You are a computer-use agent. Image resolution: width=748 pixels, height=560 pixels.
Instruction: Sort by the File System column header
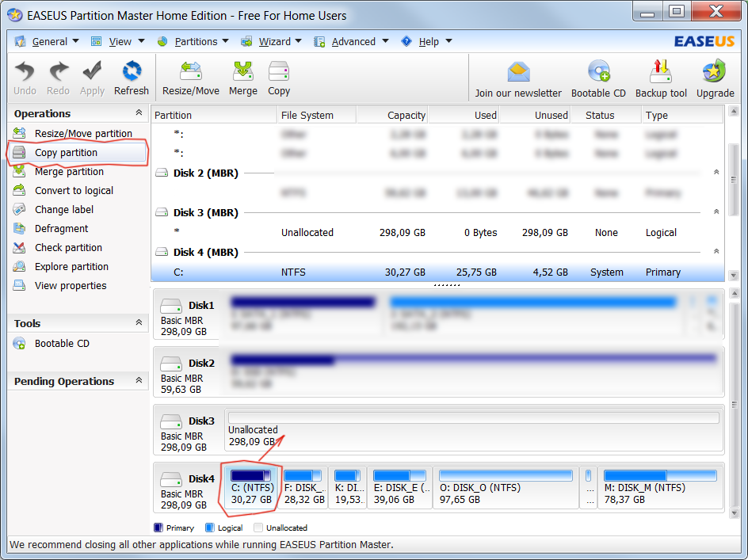point(317,116)
